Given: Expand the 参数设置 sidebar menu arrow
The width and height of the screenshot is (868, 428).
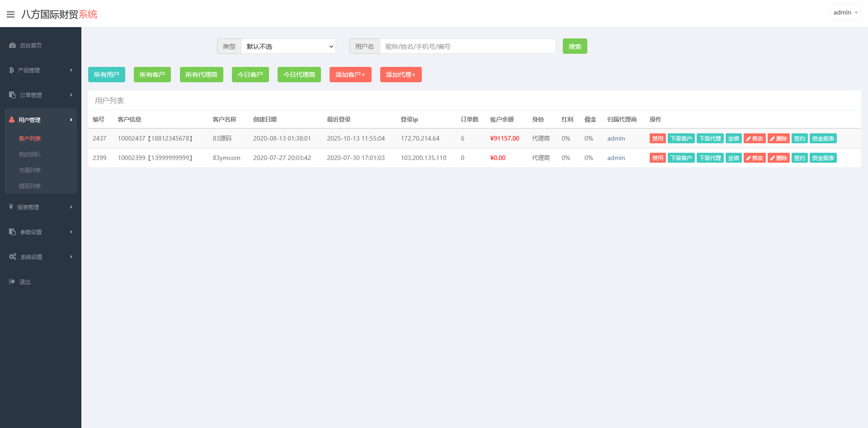Looking at the screenshot, I should click(71, 232).
